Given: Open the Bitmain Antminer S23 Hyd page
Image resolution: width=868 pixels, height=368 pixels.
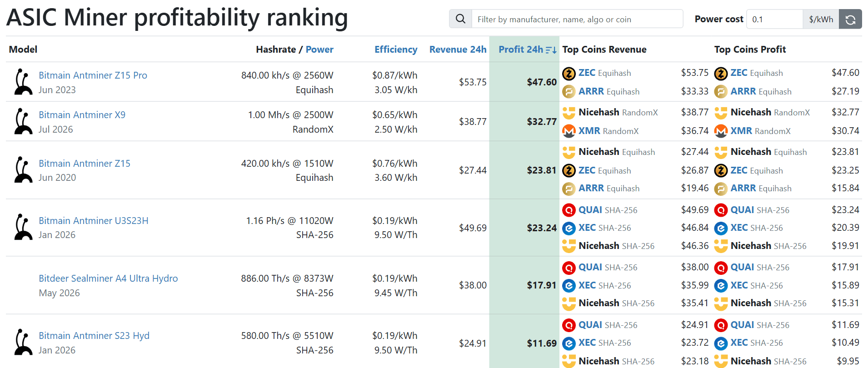Looking at the screenshot, I should pos(94,336).
